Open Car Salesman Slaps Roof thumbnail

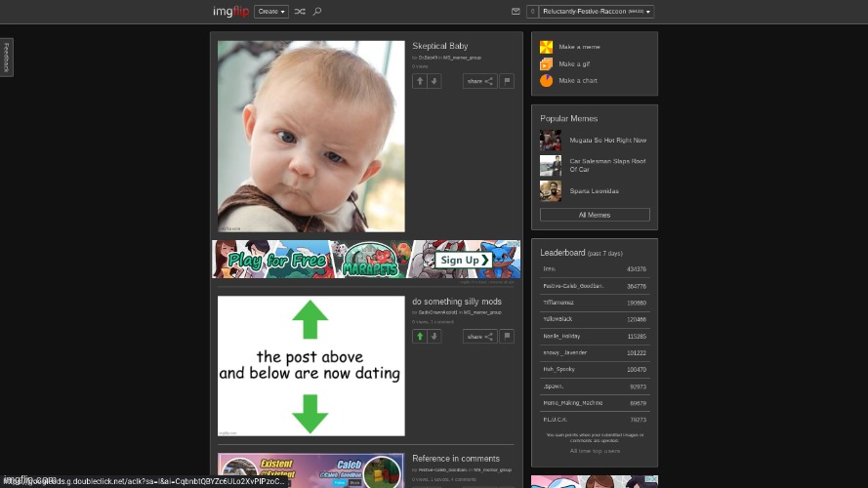pyautogui.click(x=551, y=166)
